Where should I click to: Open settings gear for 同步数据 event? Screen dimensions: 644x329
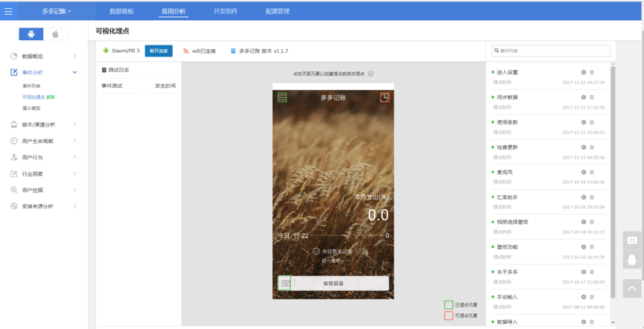[x=584, y=98]
